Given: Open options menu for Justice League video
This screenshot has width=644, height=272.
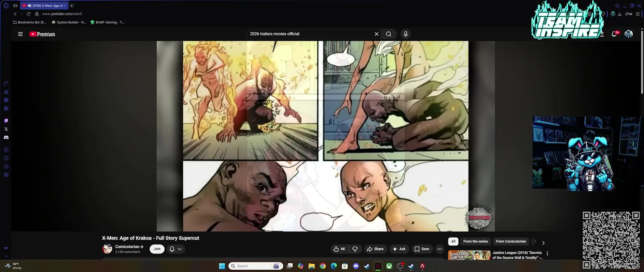Looking at the screenshot, I should [x=547, y=253].
